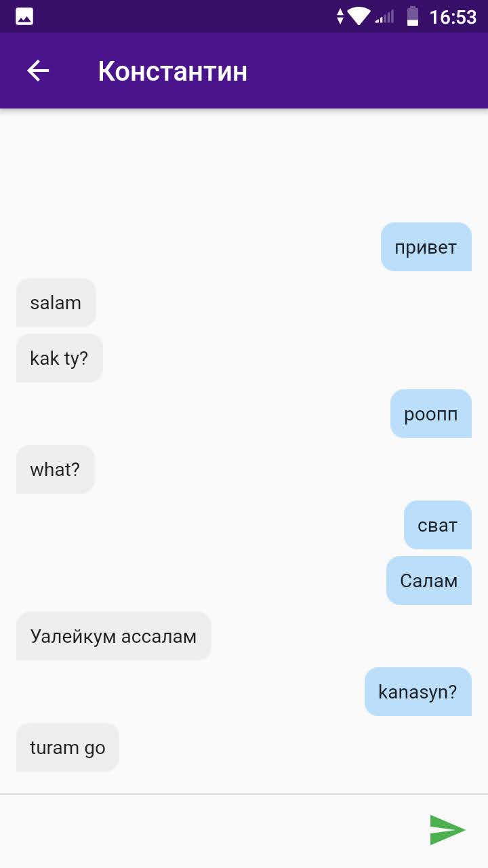Tap the 'turam go' message
488x868 pixels.
(68, 747)
